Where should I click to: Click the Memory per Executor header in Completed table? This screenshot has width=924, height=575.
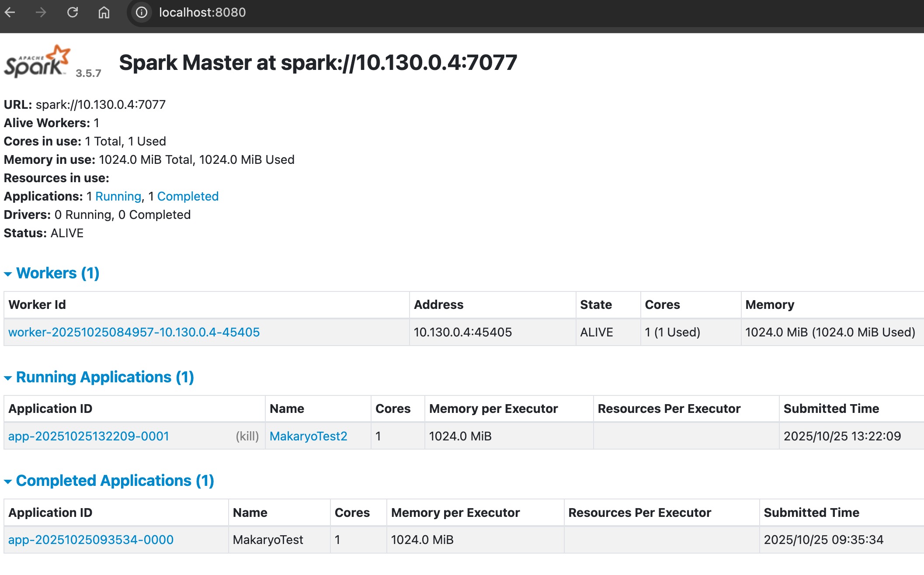[x=455, y=513]
